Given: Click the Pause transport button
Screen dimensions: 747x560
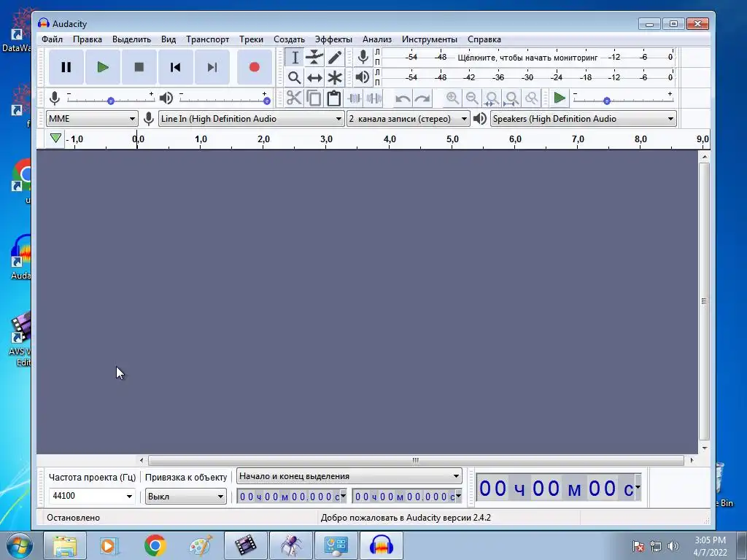Looking at the screenshot, I should pos(66,67).
